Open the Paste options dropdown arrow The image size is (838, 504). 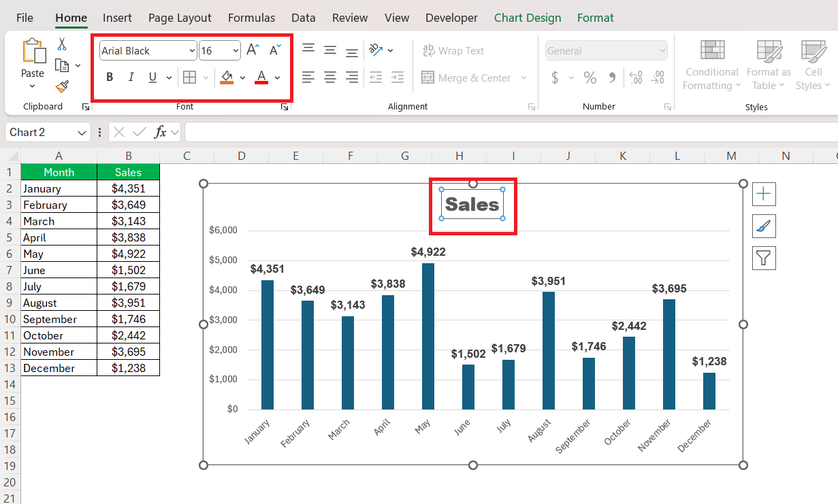(32, 86)
